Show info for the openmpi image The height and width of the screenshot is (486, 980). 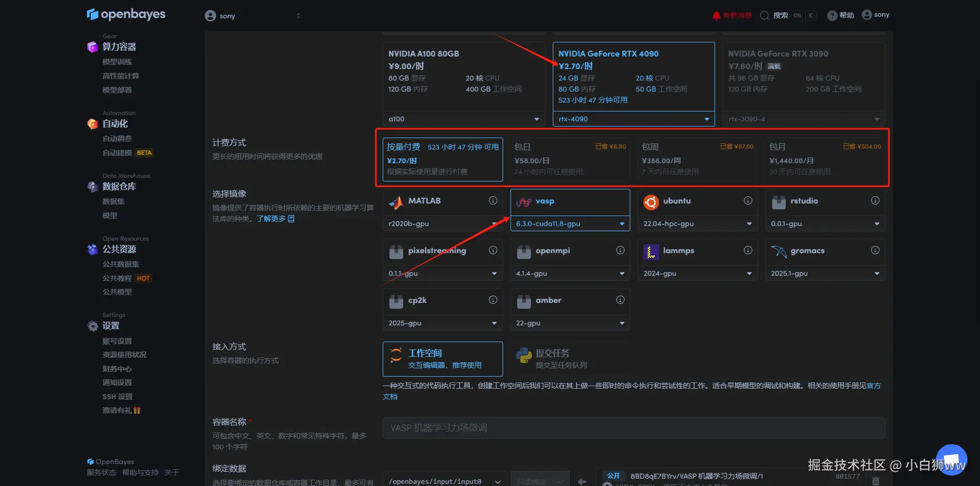620,250
